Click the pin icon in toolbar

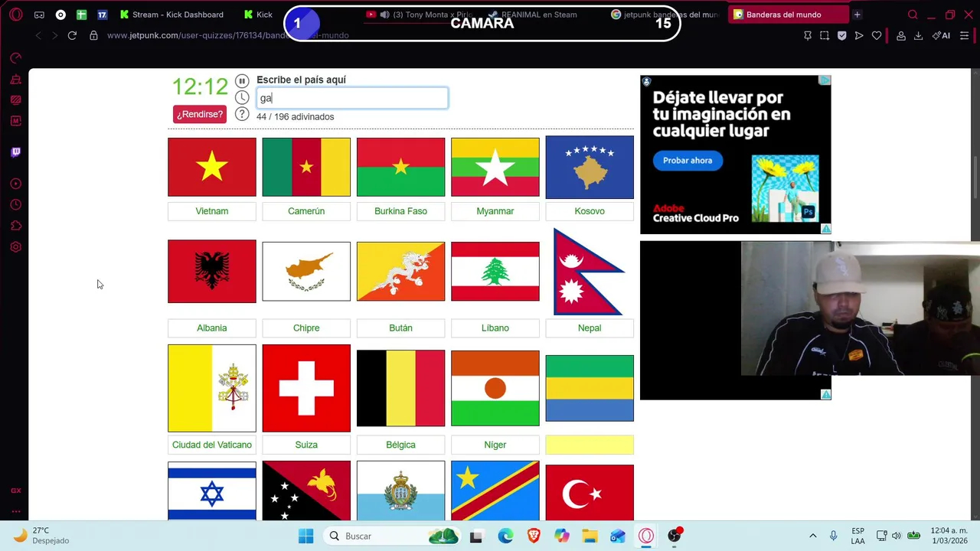pos(808,35)
